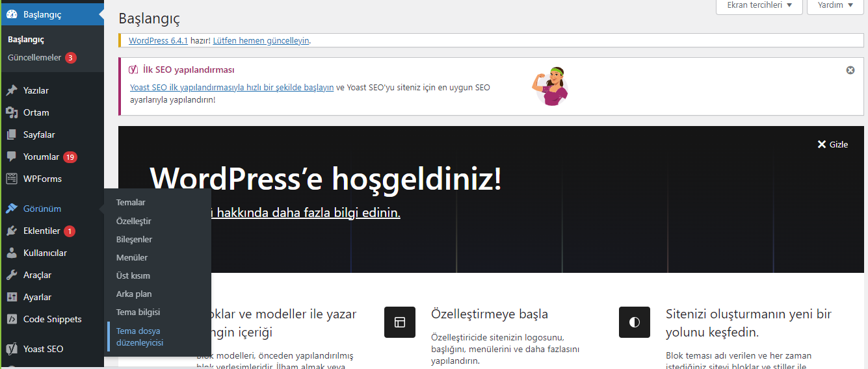This screenshot has height=369, width=868.
Task: Click the Sitenizi oluşturmanın yeni bir yolunu keşfedin heading
Action: tap(748, 323)
